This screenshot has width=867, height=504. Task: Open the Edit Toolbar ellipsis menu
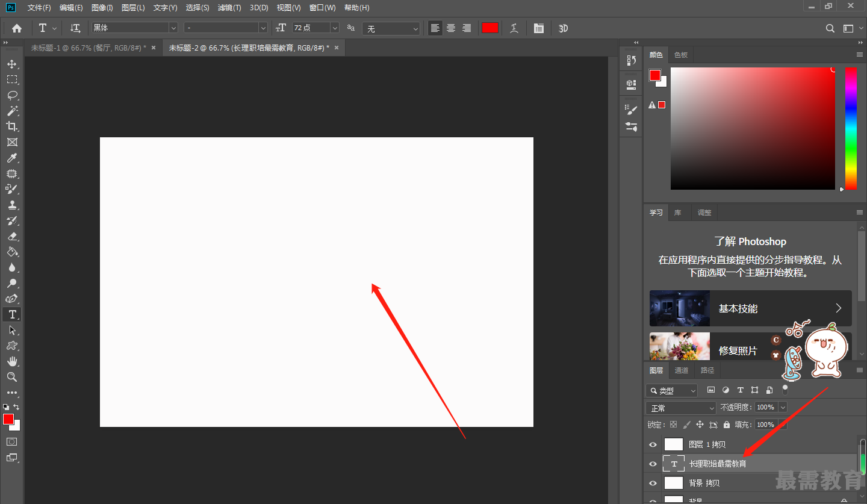tap(12, 393)
